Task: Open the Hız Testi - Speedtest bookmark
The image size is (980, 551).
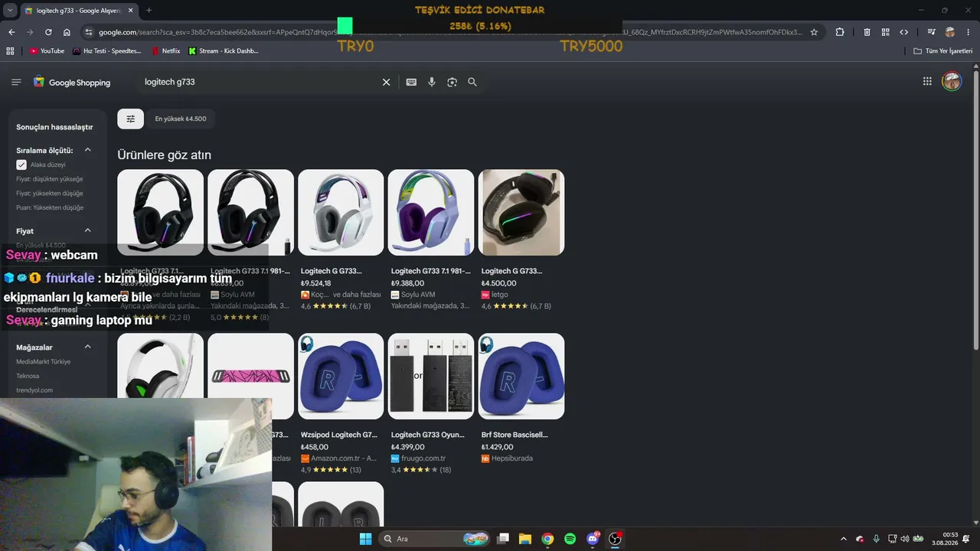Action: pyautogui.click(x=107, y=51)
